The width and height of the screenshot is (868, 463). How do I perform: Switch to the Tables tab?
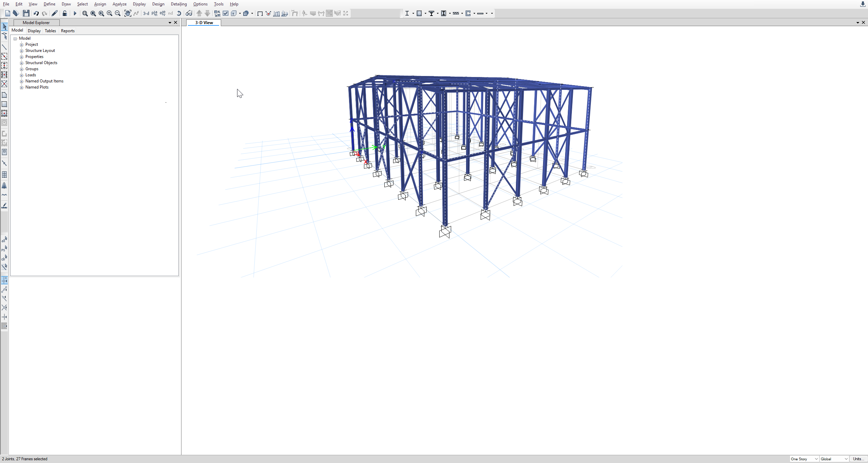[x=50, y=31]
